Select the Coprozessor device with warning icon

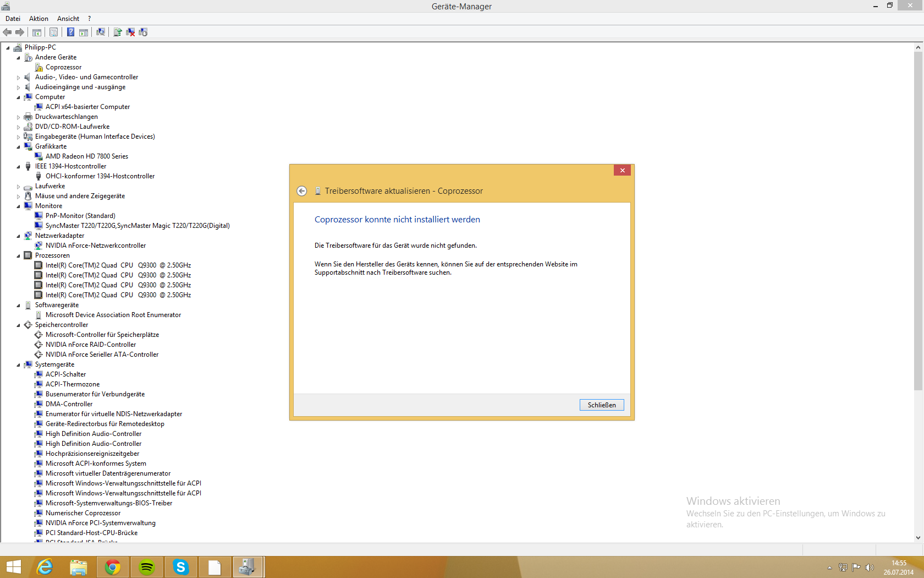[x=63, y=67]
